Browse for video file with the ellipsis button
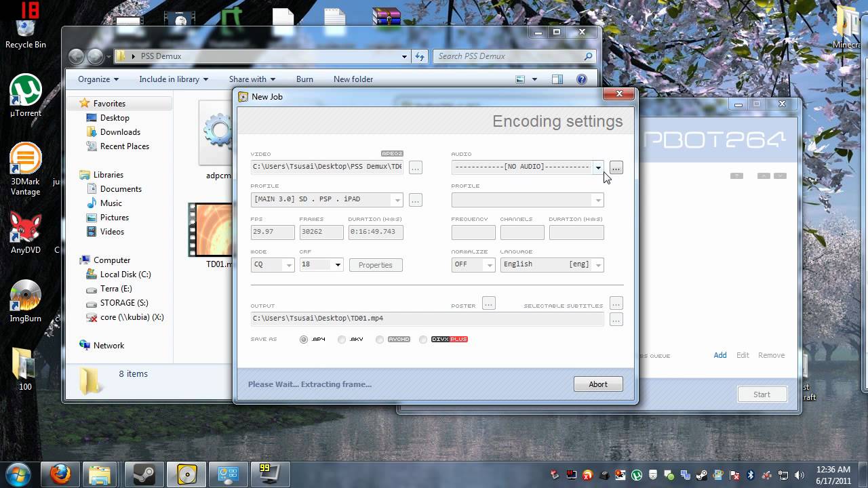Screen dimensions: 868x488 pos(416,167)
